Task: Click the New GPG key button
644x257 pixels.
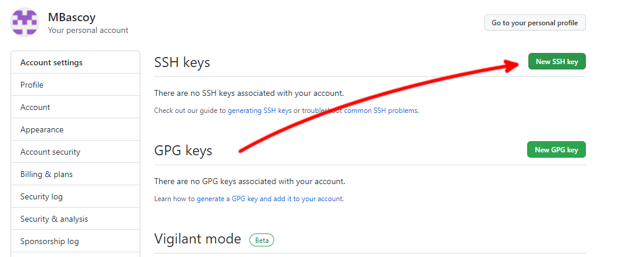Action: (x=557, y=150)
